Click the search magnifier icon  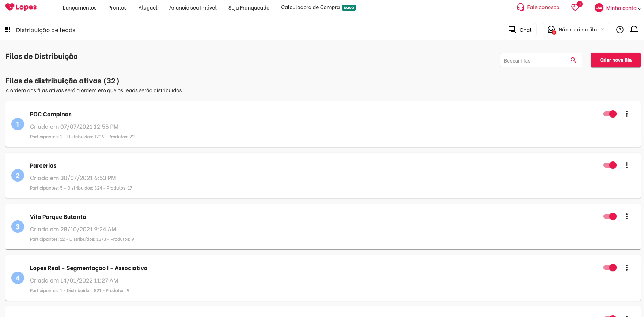573,60
